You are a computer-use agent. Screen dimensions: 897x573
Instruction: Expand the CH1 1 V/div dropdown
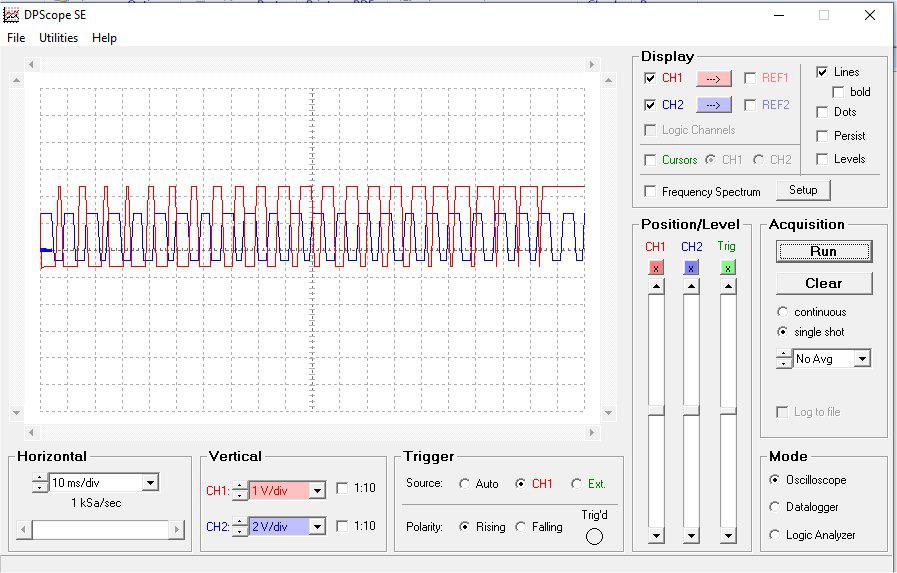[x=317, y=490]
